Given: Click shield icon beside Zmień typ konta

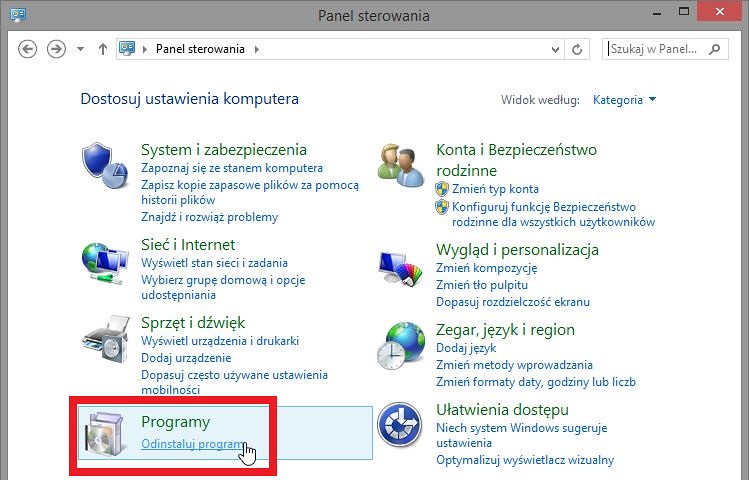Looking at the screenshot, I should [442, 189].
